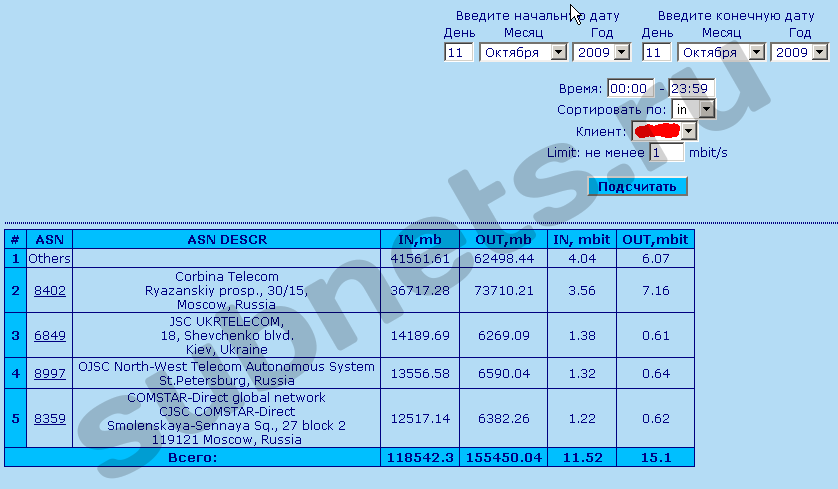Open ASN 6849 link for JSC UKRTELECOM

[49, 335]
